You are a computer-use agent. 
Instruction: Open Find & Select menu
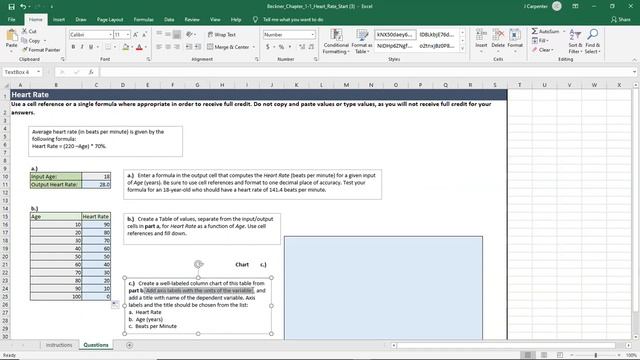tap(592, 41)
